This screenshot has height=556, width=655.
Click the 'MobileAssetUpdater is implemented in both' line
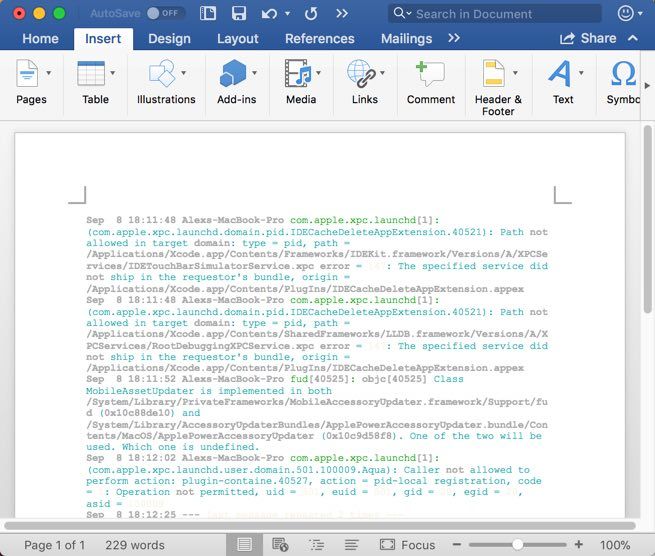pos(209,391)
